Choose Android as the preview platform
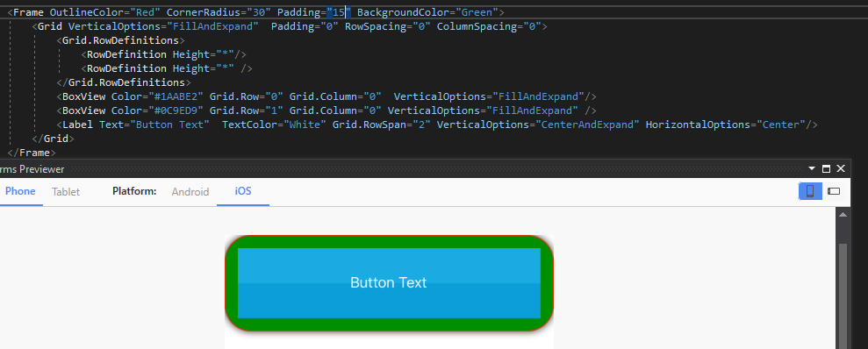This screenshot has height=349, width=868. tap(190, 192)
